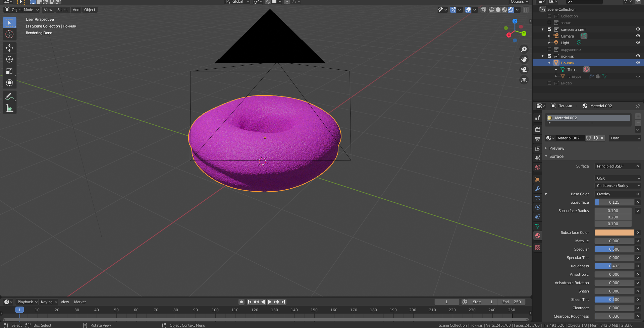Open the timeline Marker menu
Viewport: 644px width, 328px height.
coord(80,302)
